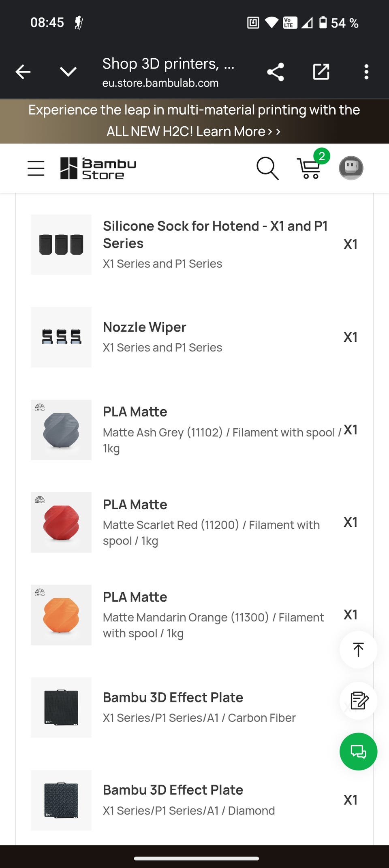Open the Diamond 3D Effect Plate thumbnail
Viewport: 389px width, 868px height.
click(x=61, y=800)
